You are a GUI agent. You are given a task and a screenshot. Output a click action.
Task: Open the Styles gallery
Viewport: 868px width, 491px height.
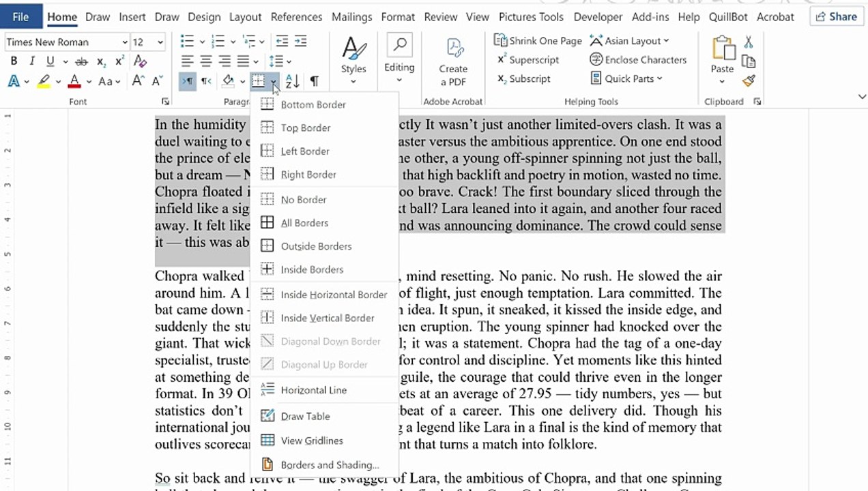(x=353, y=61)
